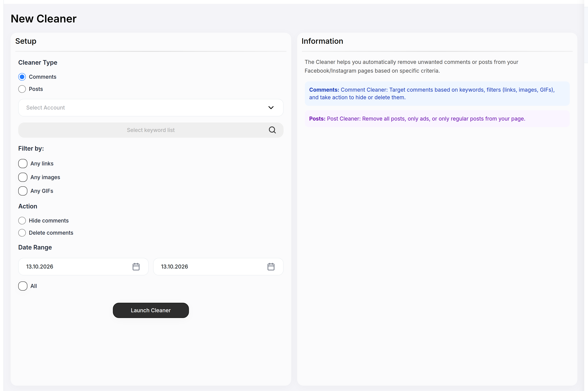Viewport: 588px width, 391px height.
Task: Open the end date calendar icon
Action: [271, 267]
